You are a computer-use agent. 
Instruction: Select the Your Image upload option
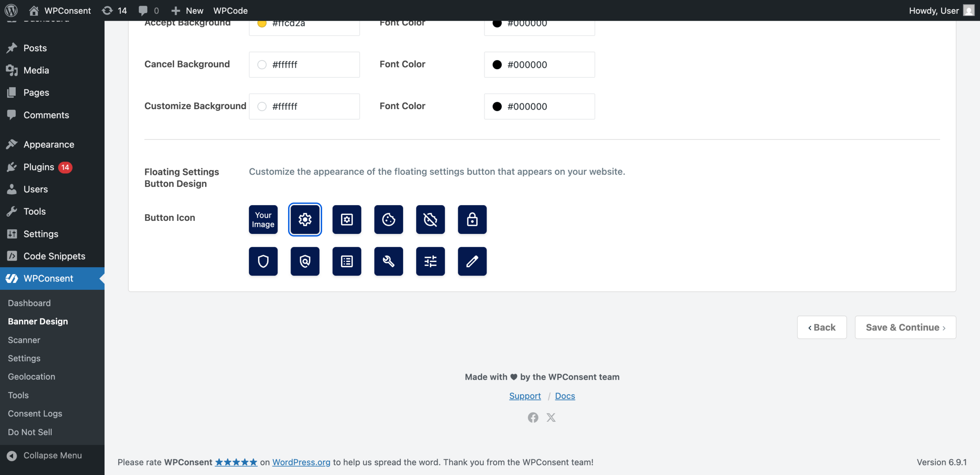(263, 219)
